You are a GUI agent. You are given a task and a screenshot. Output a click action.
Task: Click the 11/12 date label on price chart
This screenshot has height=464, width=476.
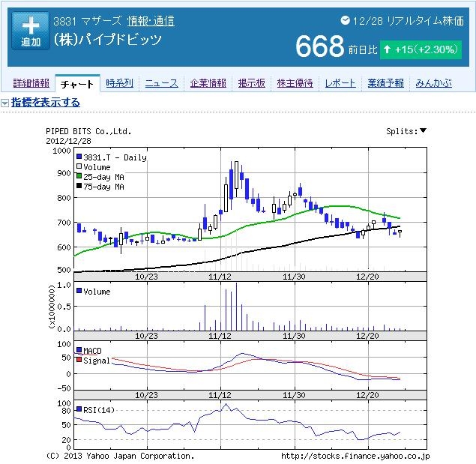[x=220, y=277]
